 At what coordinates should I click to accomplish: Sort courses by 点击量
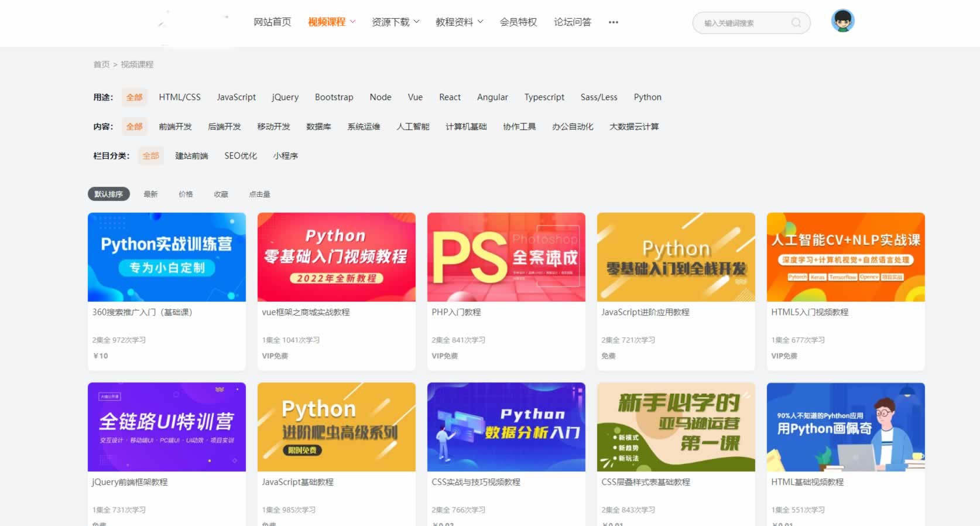259,194
